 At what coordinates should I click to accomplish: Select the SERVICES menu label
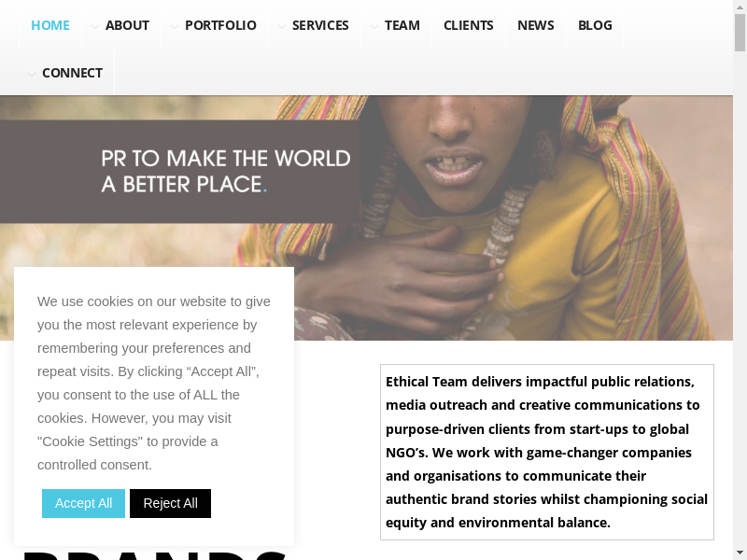[320, 25]
